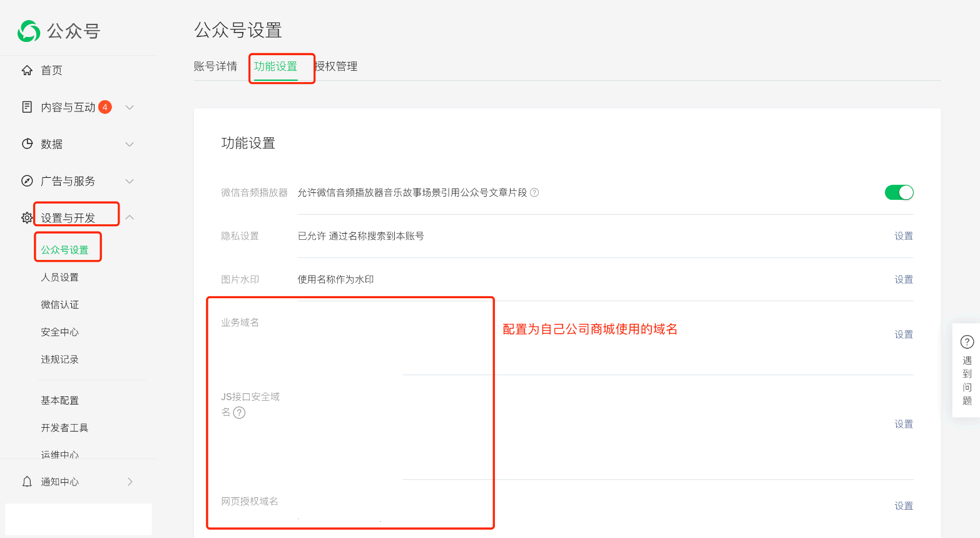Expand the 内容与互动 menu chevron
980x538 pixels.
coord(130,107)
